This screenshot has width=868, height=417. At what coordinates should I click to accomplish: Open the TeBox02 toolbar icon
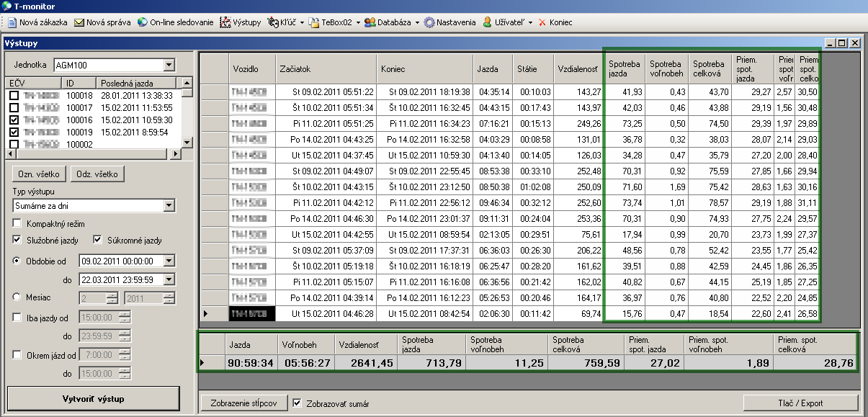(x=314, y=22)
